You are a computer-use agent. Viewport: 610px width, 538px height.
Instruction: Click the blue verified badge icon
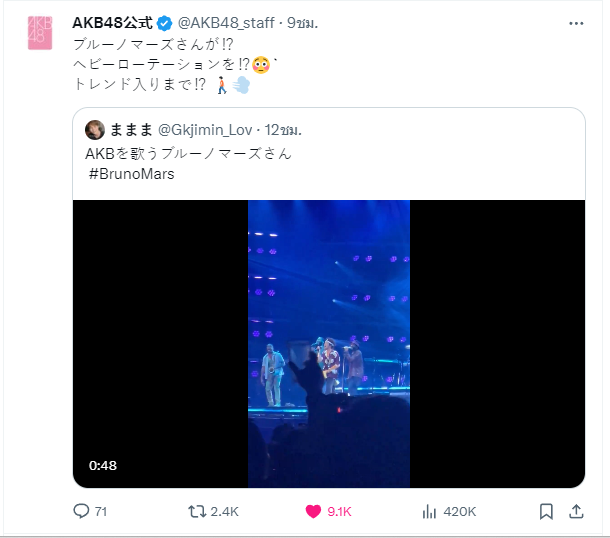click(x=165, y=23)
